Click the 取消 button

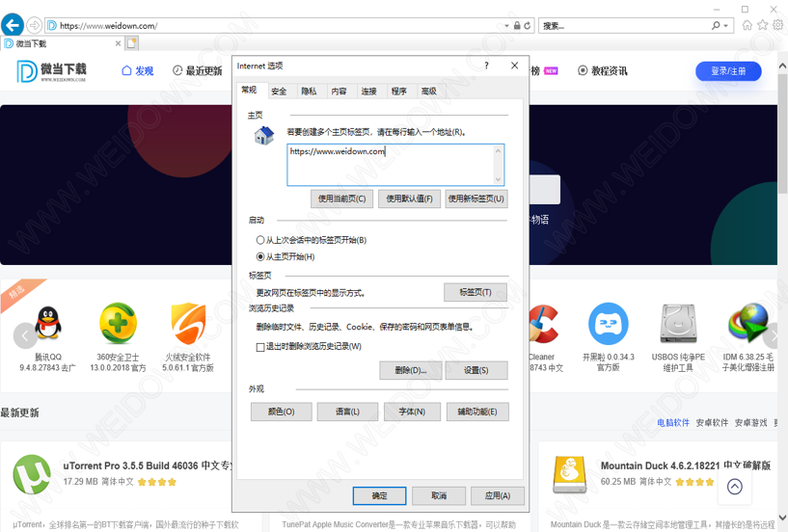tap(439, 495)
